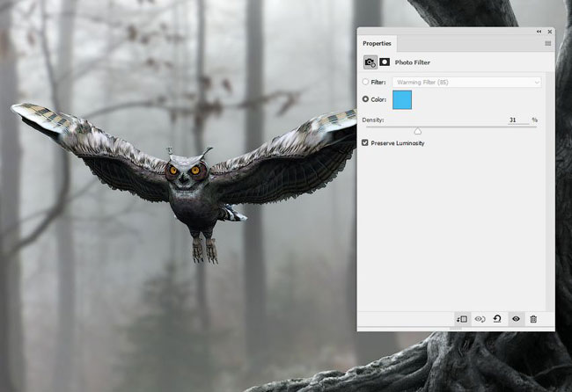Click the Density slider handle
Viewport: 572px width, 392px height.
point(418,131)
